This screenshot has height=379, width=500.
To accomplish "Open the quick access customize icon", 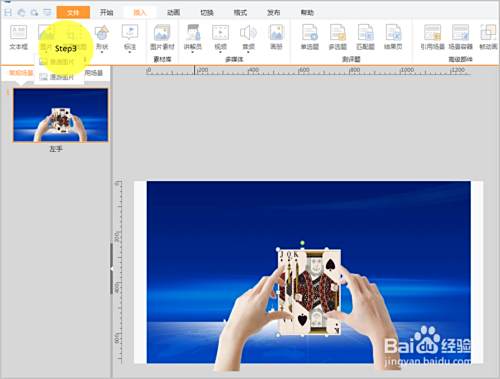I will pos(48,12).
